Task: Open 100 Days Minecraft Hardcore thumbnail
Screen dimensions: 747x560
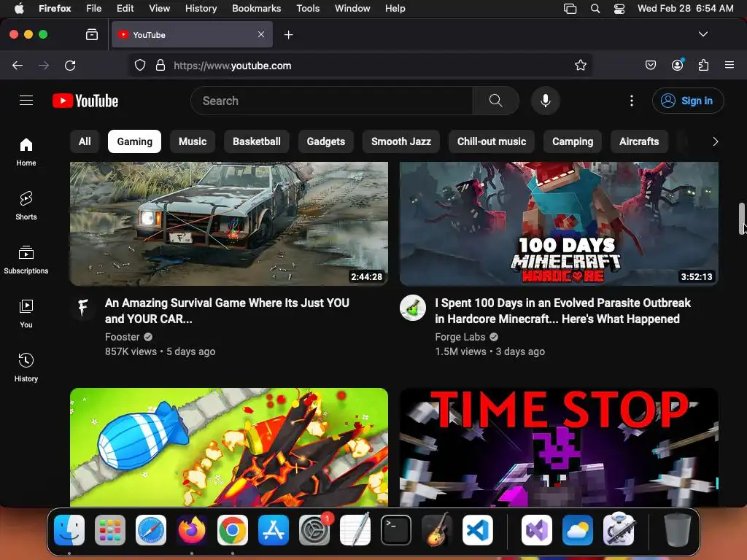Action: pos(559,224)
